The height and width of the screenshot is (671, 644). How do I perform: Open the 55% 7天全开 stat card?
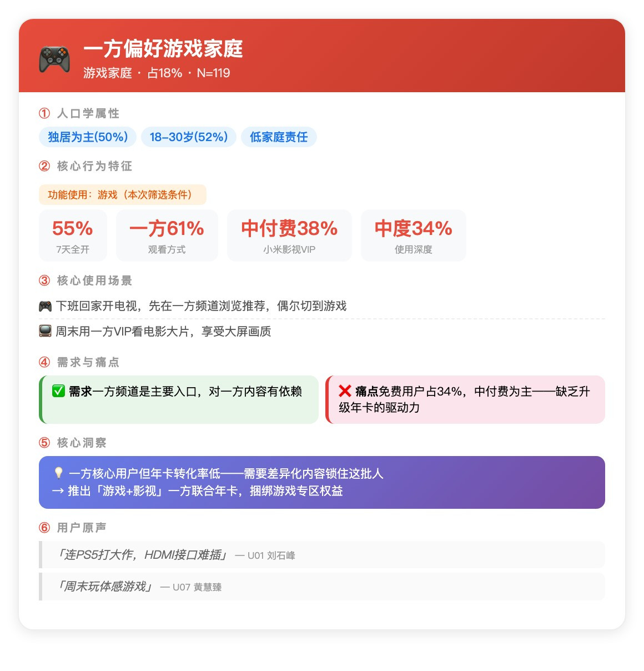coord(73,236)
